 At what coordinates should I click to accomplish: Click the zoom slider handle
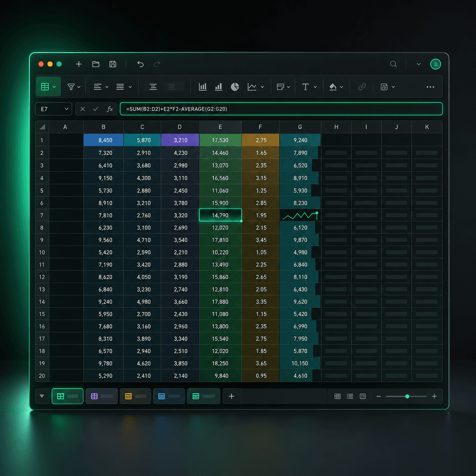(407, 396)
